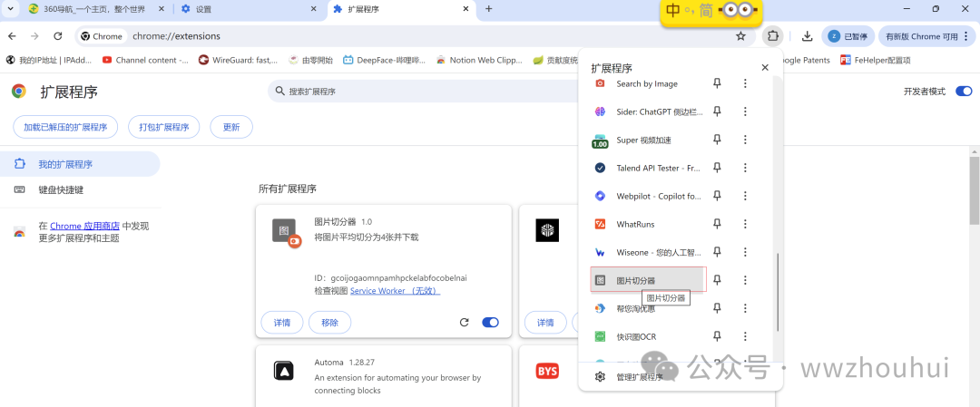Open Channel content bookmark
The image size is (980, 407).
click(145, 61)
